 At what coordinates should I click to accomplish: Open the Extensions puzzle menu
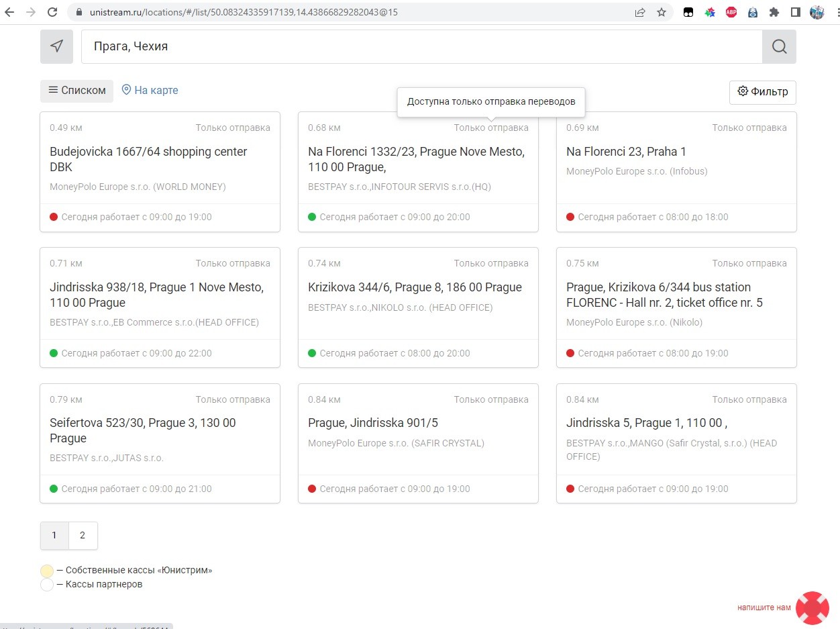coord(774,12)
